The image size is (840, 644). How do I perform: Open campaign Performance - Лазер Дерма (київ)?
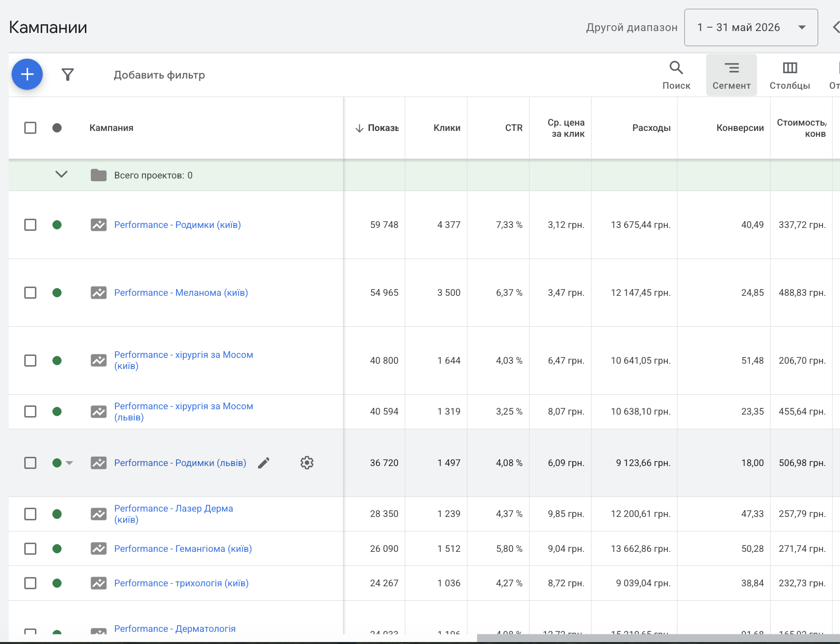click(173, 514)
